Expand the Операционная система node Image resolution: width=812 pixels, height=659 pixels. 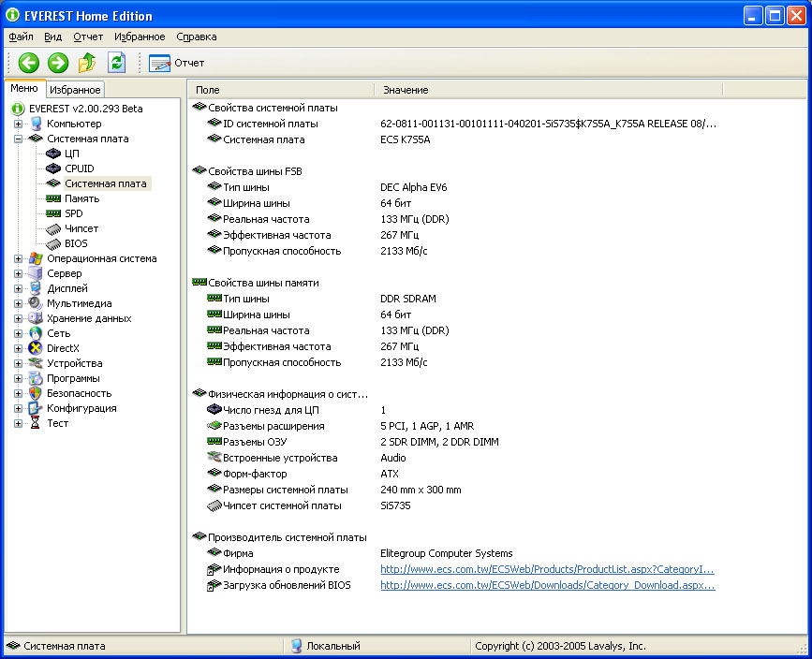[18, 258]
